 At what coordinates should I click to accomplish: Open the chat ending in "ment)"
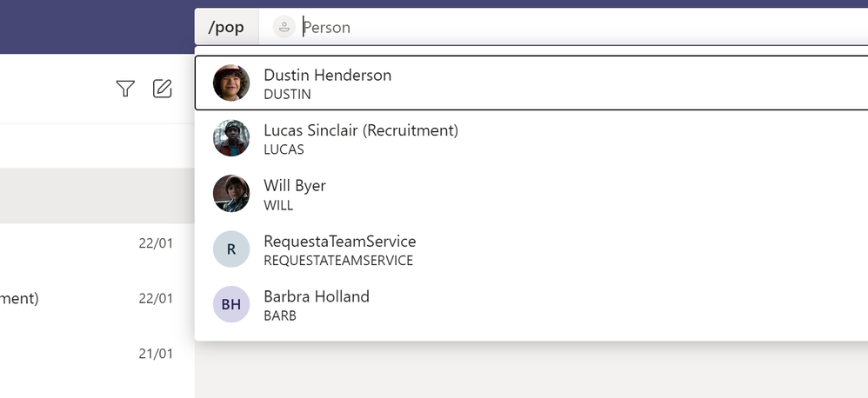coord(87,299)
